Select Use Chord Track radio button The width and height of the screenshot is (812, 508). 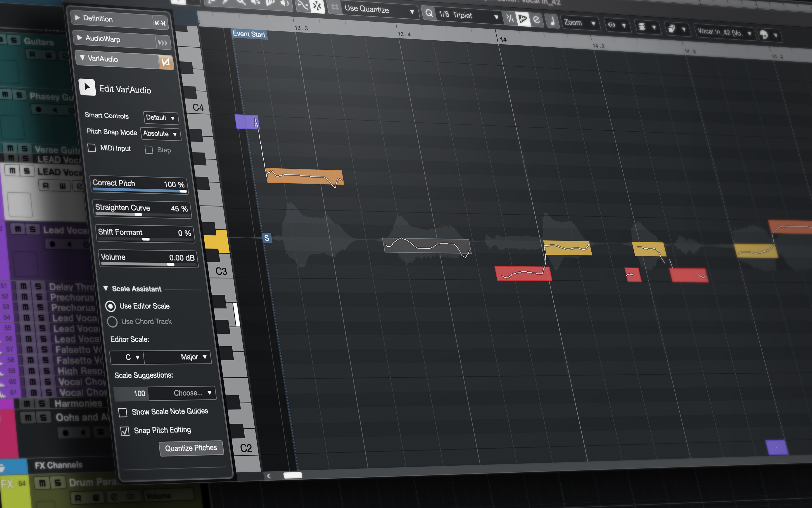point(113,321)
